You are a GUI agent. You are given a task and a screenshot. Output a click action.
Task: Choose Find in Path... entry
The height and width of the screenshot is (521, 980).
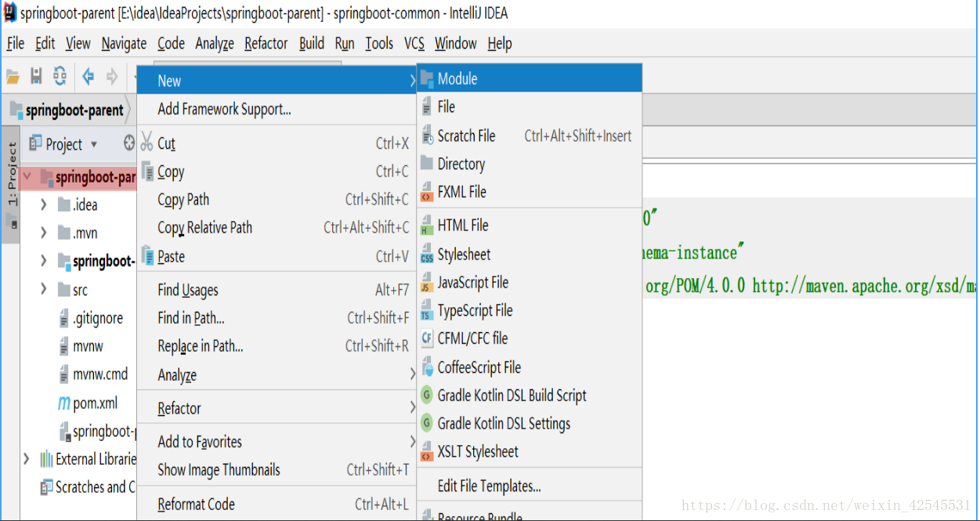pos(277,318)
